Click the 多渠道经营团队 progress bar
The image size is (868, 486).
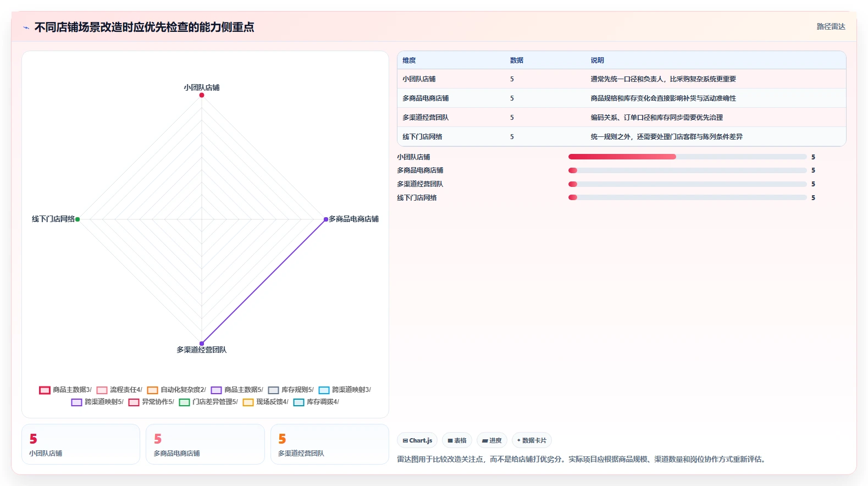tap(687, 184)
